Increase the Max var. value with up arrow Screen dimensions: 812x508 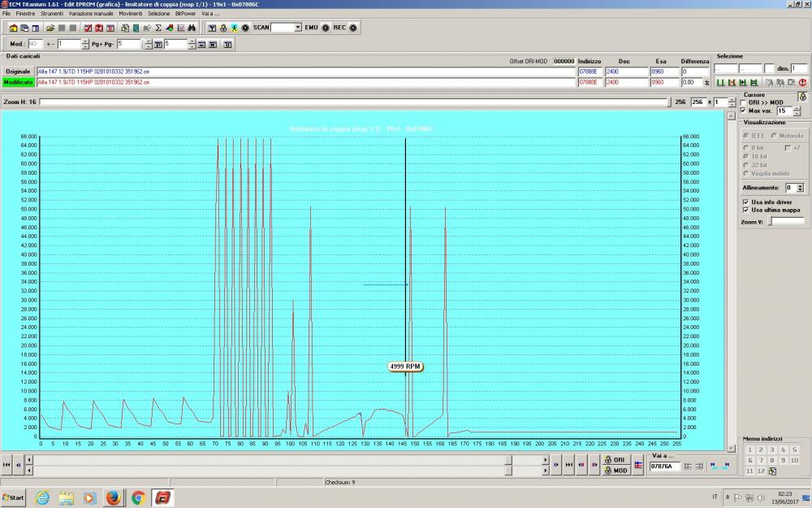pyautogui.click(x=796, y=108)
